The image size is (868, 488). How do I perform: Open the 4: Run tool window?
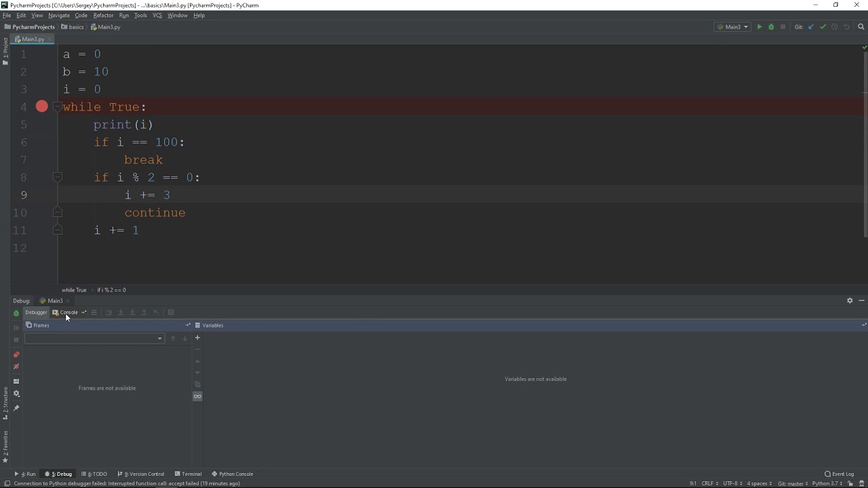coord(25,474)
